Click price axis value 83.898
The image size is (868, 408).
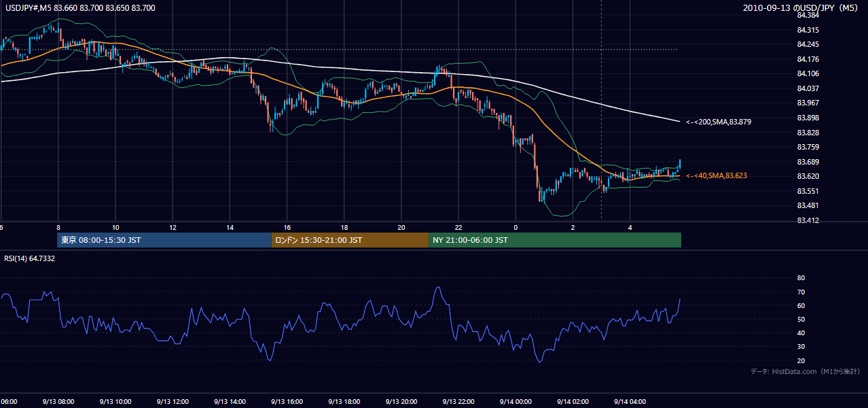(x=808, y=118)
